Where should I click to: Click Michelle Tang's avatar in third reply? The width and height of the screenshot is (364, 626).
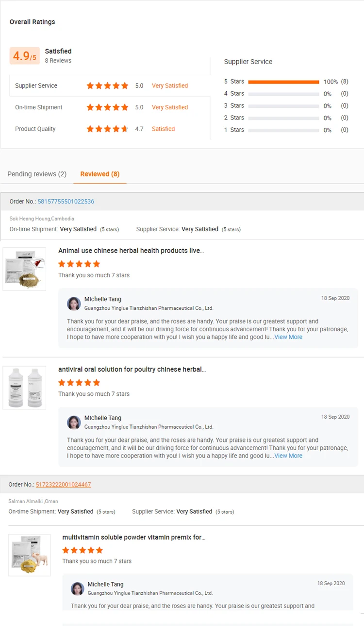tap(78, 589)
